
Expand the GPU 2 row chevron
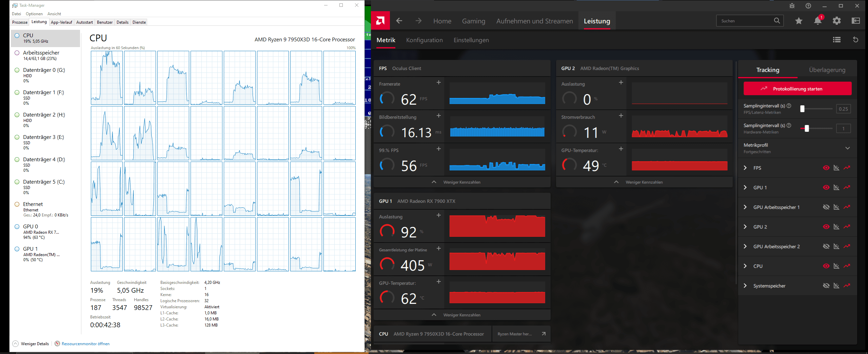click(x=745, y=227)
